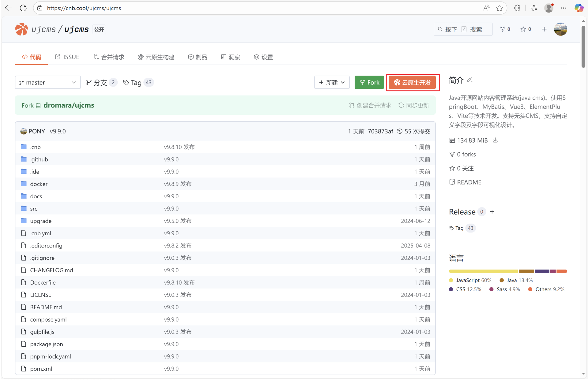The image size is (588, 380).
Task: Open the 设置 tab
Action: (x=263, y=57)
